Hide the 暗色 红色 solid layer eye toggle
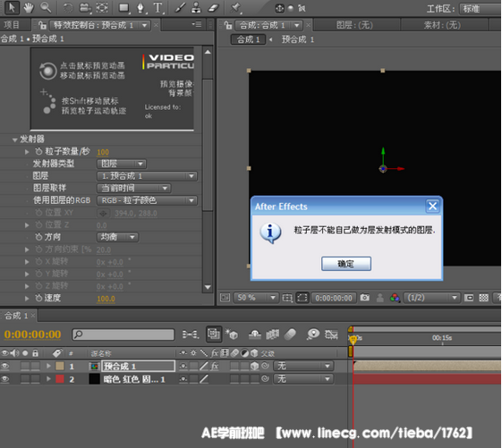The image size is (502, 448). [x=4, y=379]
